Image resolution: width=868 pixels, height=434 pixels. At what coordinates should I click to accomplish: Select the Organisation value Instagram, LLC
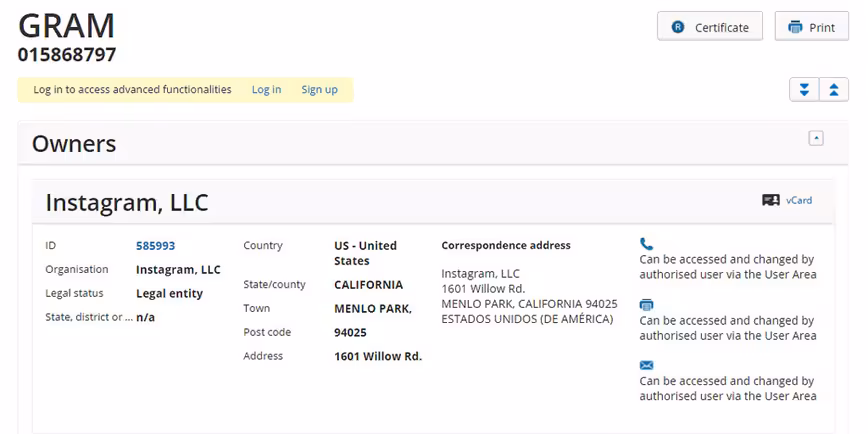[178, 270]
